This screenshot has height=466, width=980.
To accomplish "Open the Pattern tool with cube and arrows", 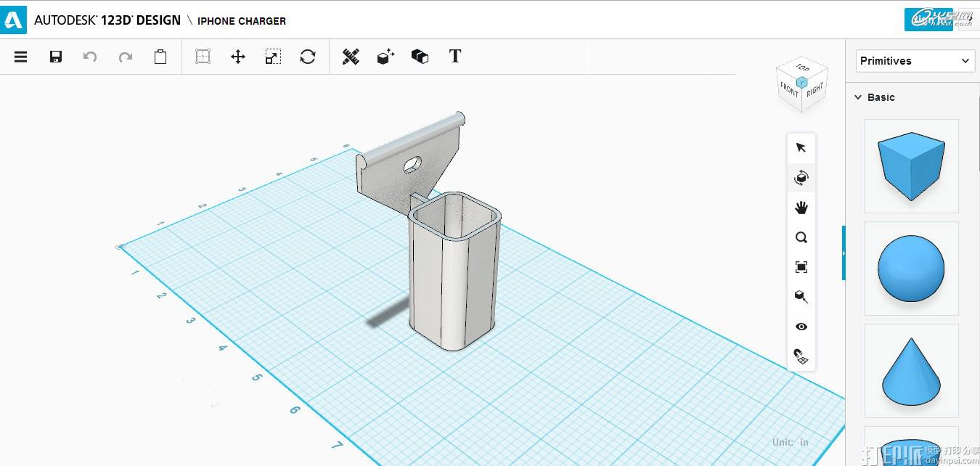I will (385, 57).
